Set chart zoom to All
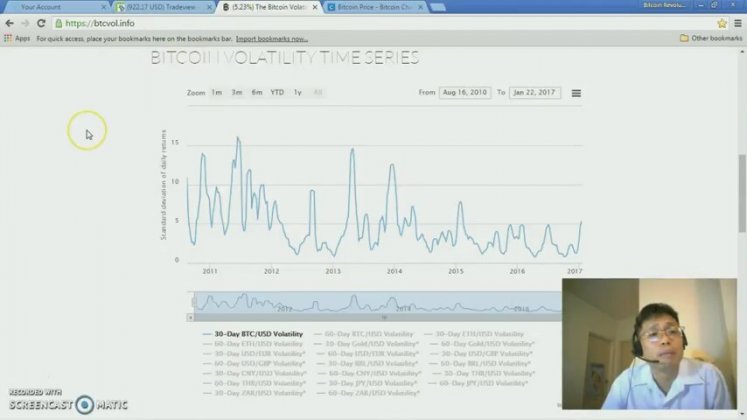The width and height of the screenshot is (747, 420). pyautogui.click(x=318, y=92)
